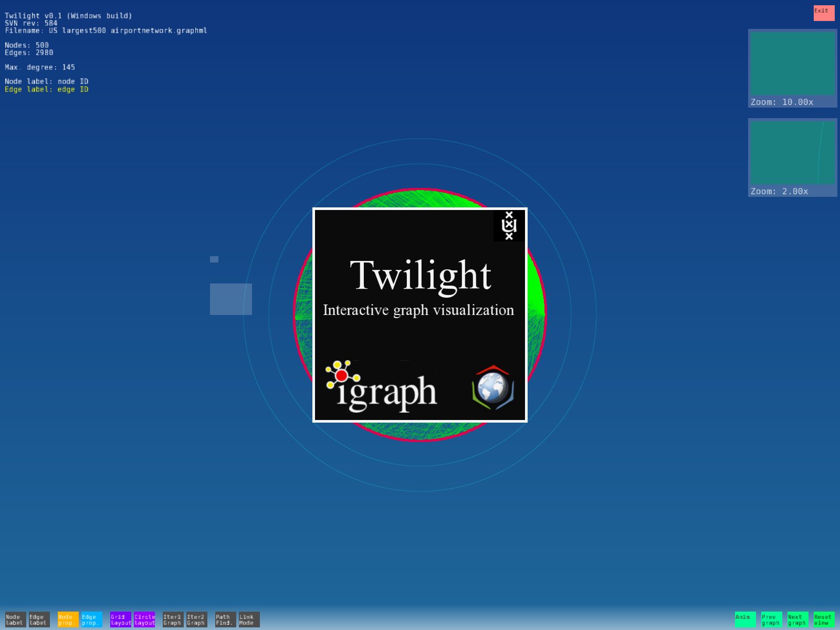The image size is (840, 630).
Task: Go to Next graph
Action: pos(797,619)
